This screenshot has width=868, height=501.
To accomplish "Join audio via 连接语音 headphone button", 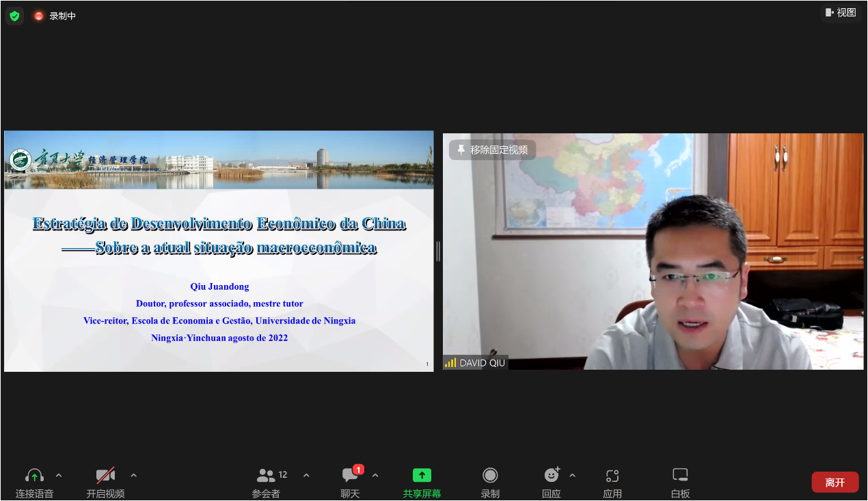I will point(34,476).
